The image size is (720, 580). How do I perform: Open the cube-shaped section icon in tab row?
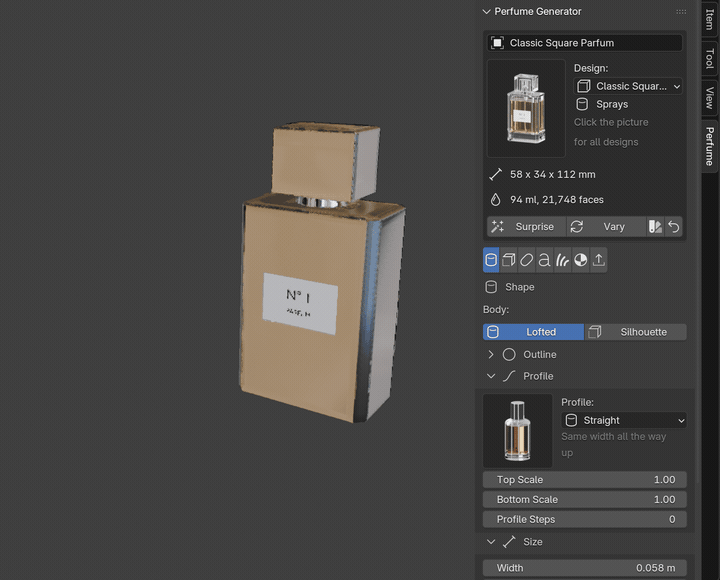(509, 260)
